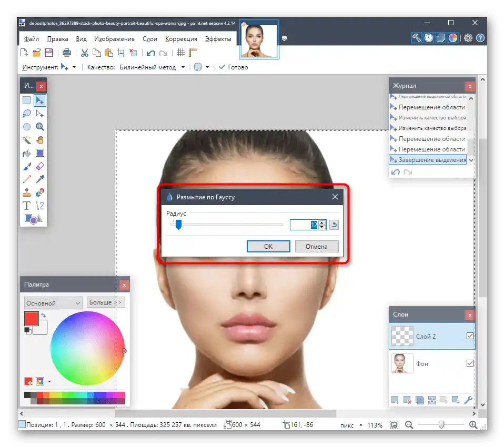Toggle the pixel grid view icon
This screenshot has height=447, width=504.
pyautogui.click(x=180, y=53)
